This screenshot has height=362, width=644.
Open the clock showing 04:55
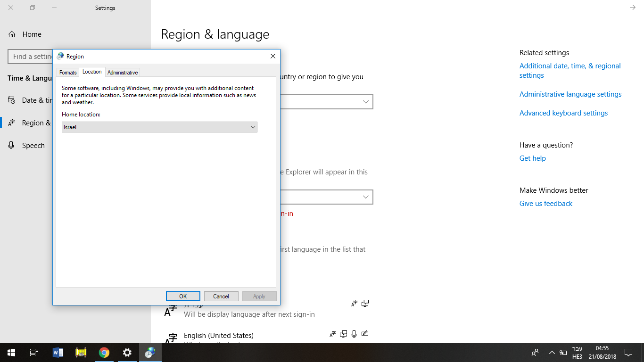[x=603, y=353]
